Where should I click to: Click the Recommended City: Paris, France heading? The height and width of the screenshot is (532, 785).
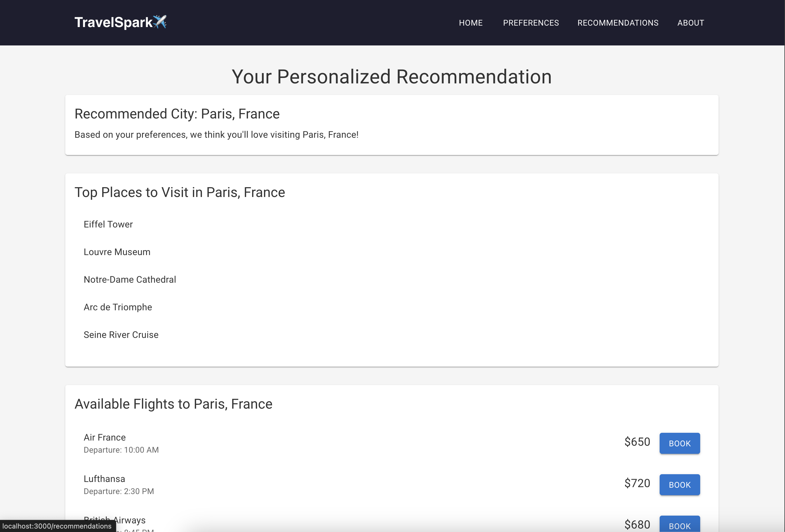click(x=177, y=114)
